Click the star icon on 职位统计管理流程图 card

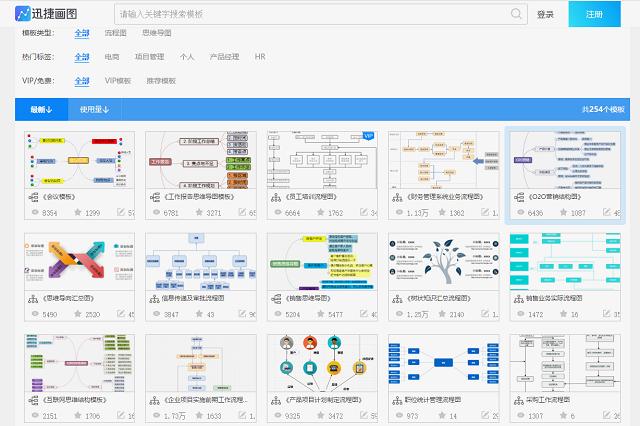tap(442, 415)
